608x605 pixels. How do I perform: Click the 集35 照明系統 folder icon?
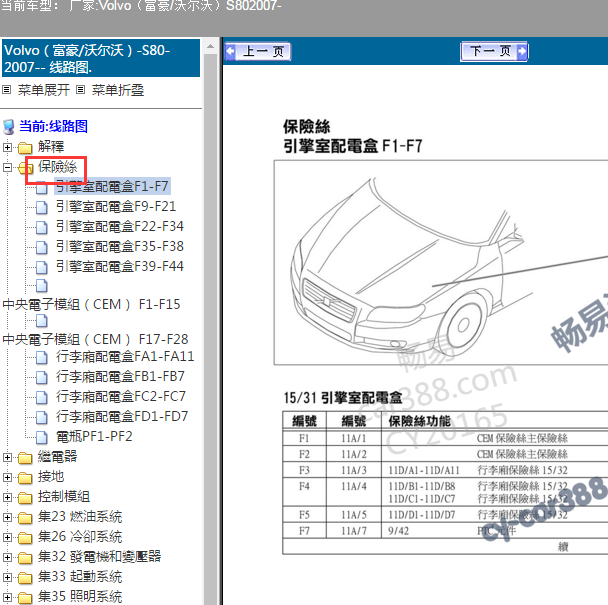25,598
